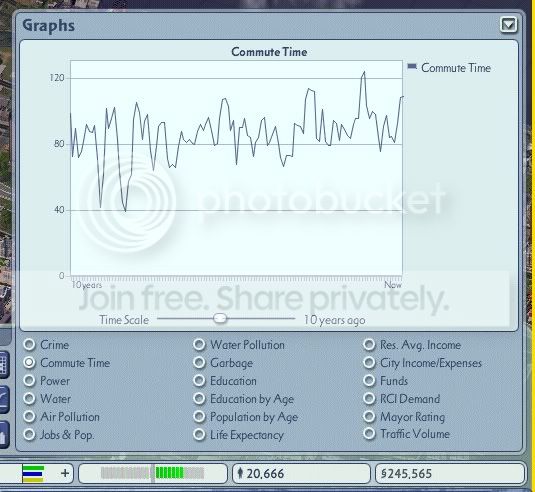The width and height of the screenshot is (535, 492).
Task: Click the Commute Time legend color marker
Action: (412, 67)
